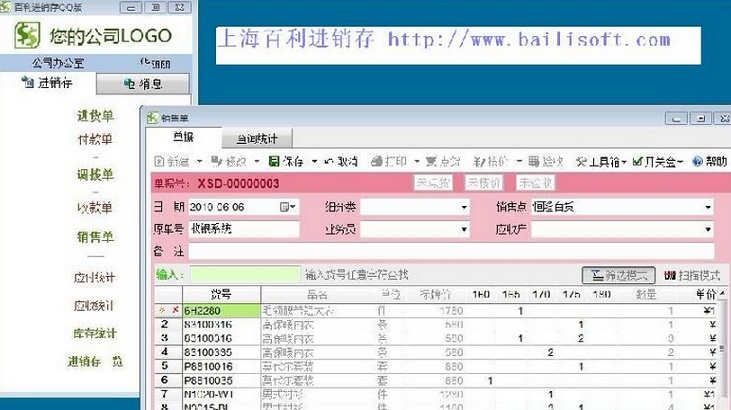The height and width of the screenshot is (410, 731).
Task: Select item cell 6H2280
Action: point(221,311)
